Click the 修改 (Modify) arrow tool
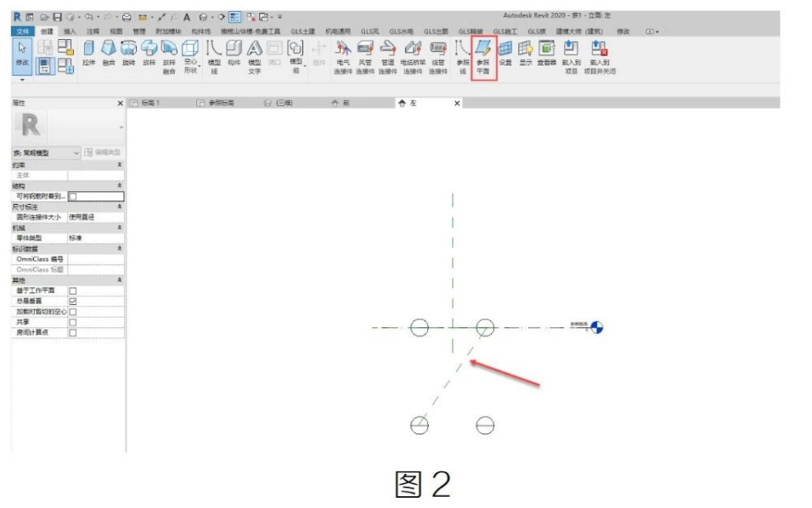The image size is (812, 508). tap(22, 54)
